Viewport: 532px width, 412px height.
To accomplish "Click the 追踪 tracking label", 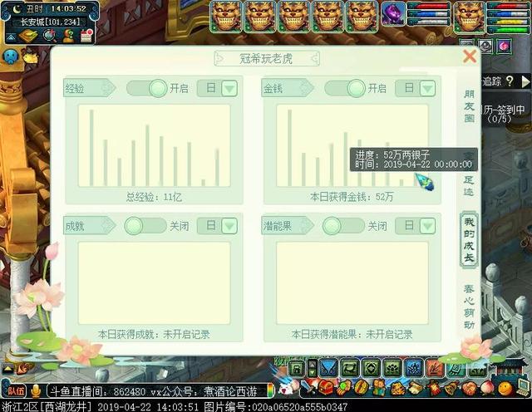I will [x=491, y=81].
